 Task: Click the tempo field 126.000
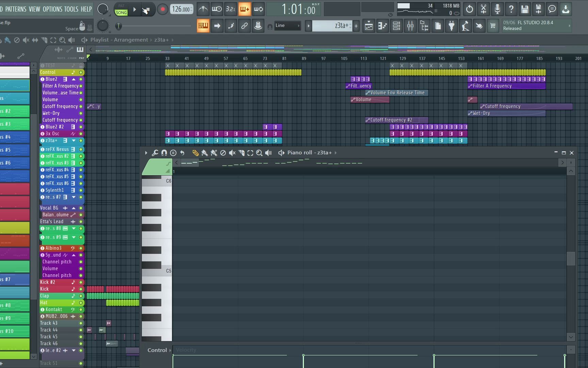[x=181, y=9]
